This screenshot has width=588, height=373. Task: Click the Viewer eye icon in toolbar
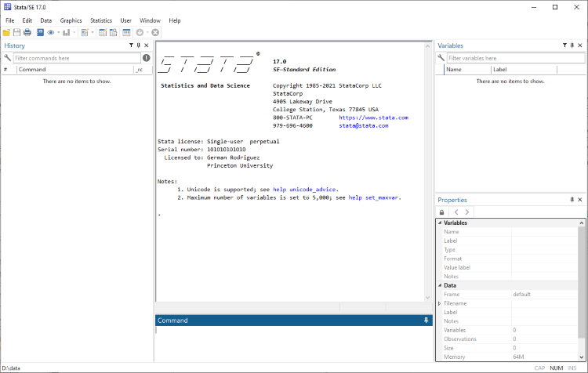(51, 33)
